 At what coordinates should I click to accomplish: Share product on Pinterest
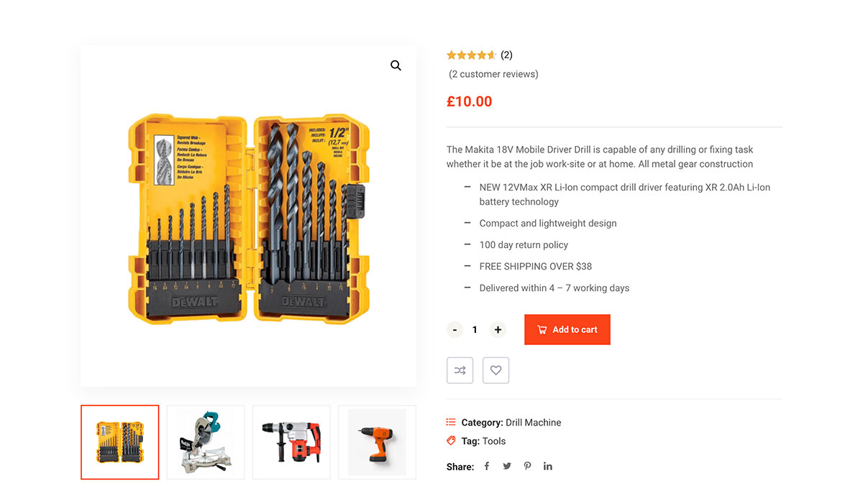pos(527,466)
